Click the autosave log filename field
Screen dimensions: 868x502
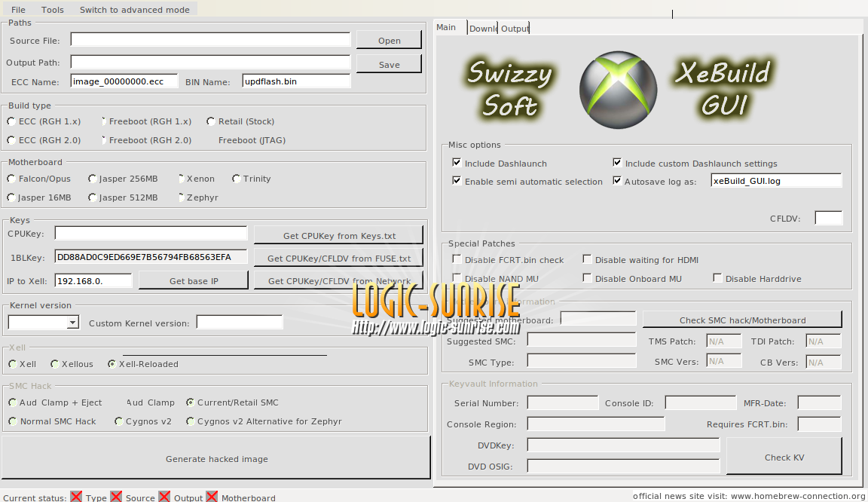tap(776, 180)
